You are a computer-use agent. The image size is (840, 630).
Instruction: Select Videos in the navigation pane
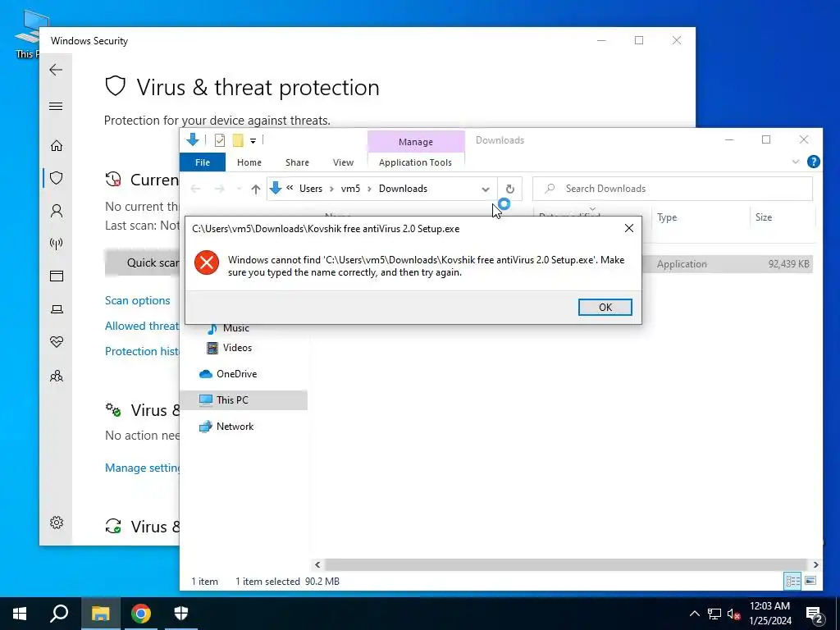(x=230, y=348)
